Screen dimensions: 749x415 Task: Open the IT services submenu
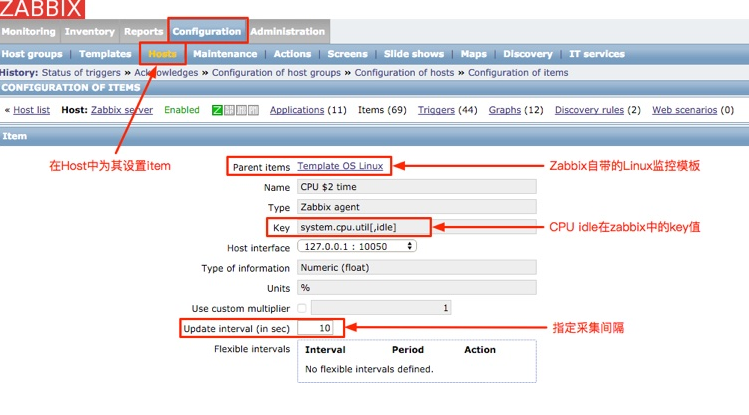click(597, 54)
